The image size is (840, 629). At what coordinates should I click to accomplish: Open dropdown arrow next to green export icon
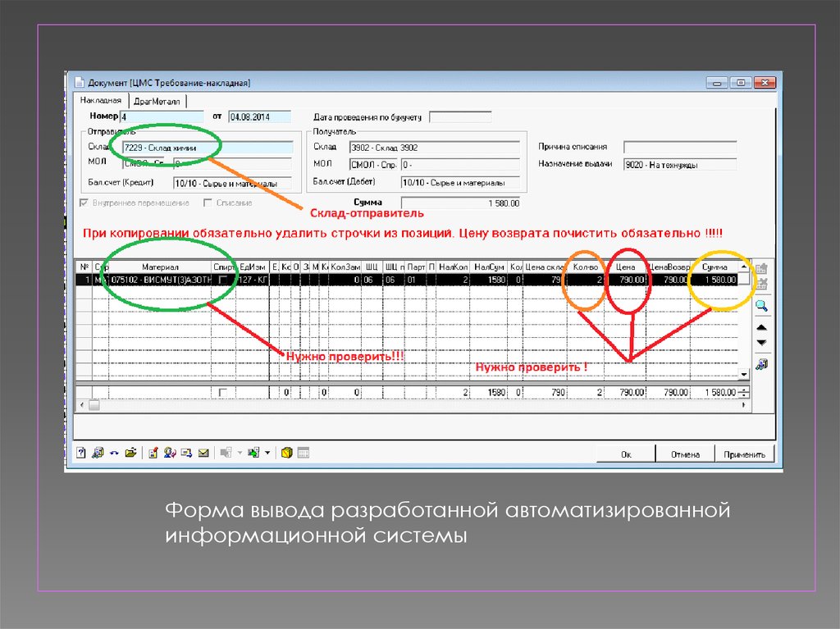[267, 453]
